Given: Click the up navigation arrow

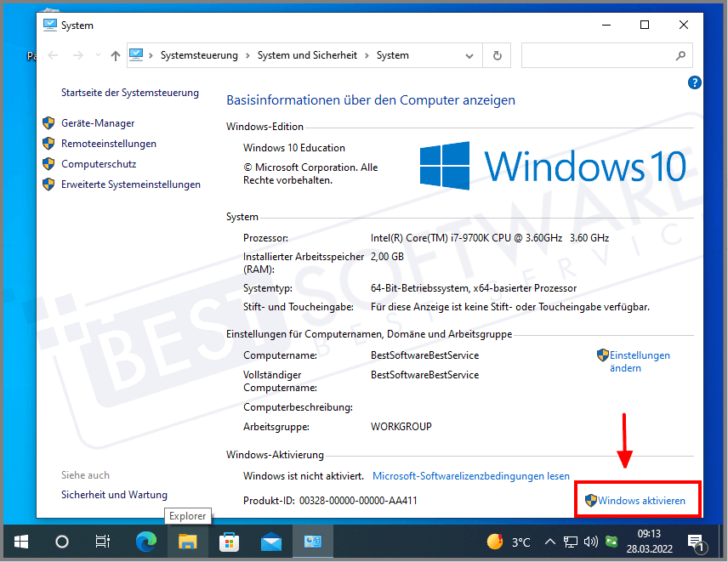Looking at the screenshot, I should (x=115, y=55).
